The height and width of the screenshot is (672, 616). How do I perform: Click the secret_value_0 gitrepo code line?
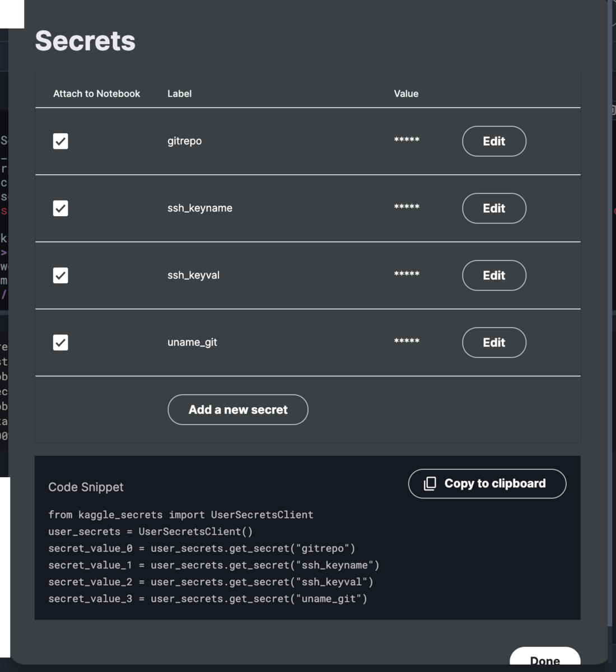[x=202, y=548]
